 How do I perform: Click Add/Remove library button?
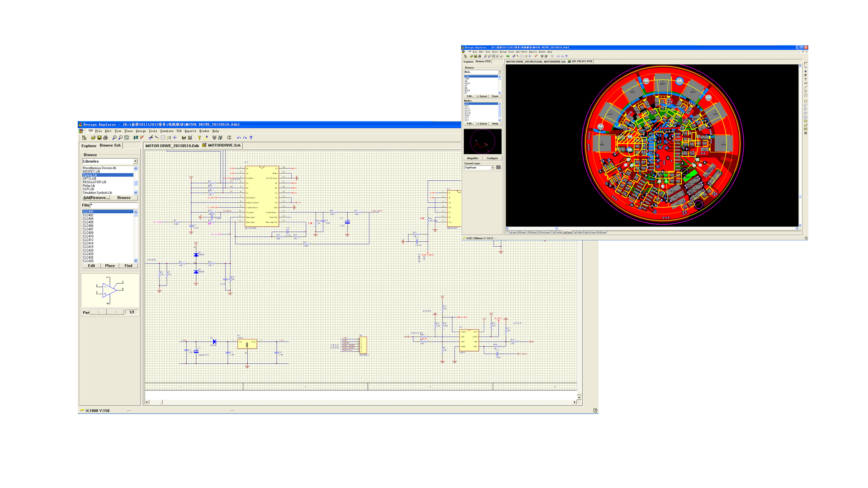(x=96, y=198)
